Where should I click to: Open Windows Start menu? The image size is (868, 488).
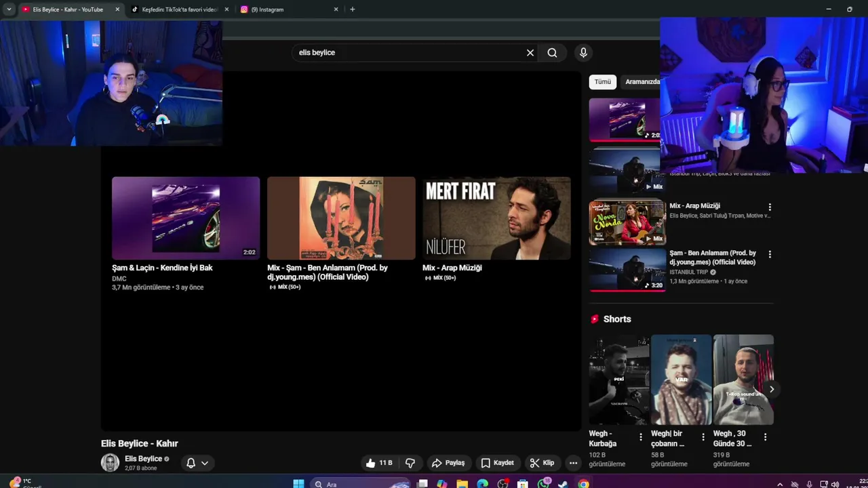click(x=298, y=484)
